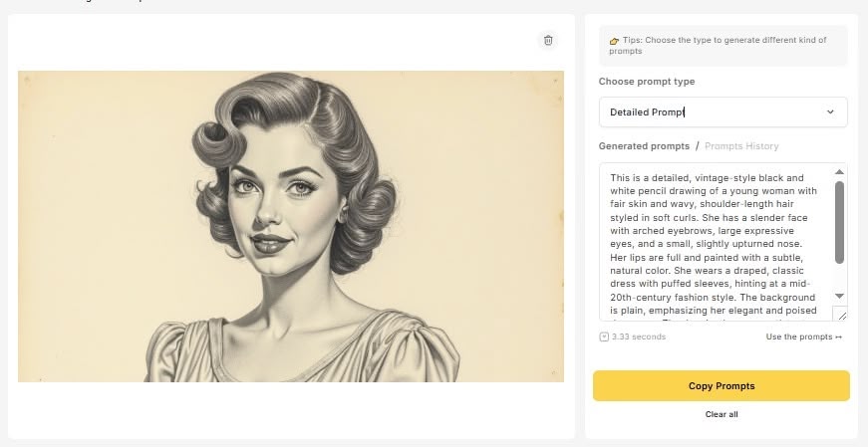Click the pointing hand Tips icon
Image resolution: width=868 pixels, height=447 pixels.
coord(615,41)
